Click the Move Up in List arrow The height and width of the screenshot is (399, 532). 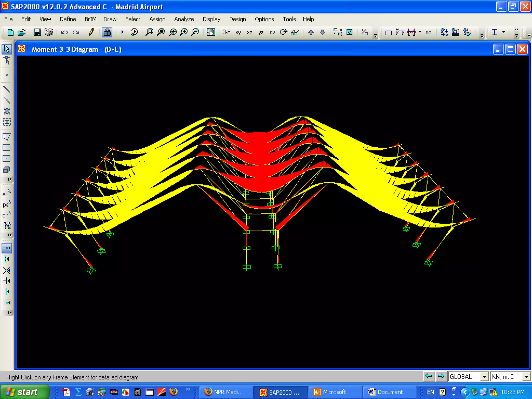coord(311,32)
